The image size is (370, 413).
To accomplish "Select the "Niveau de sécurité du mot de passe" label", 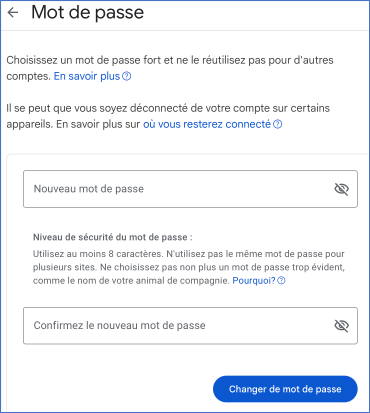I will pos(113,237).
